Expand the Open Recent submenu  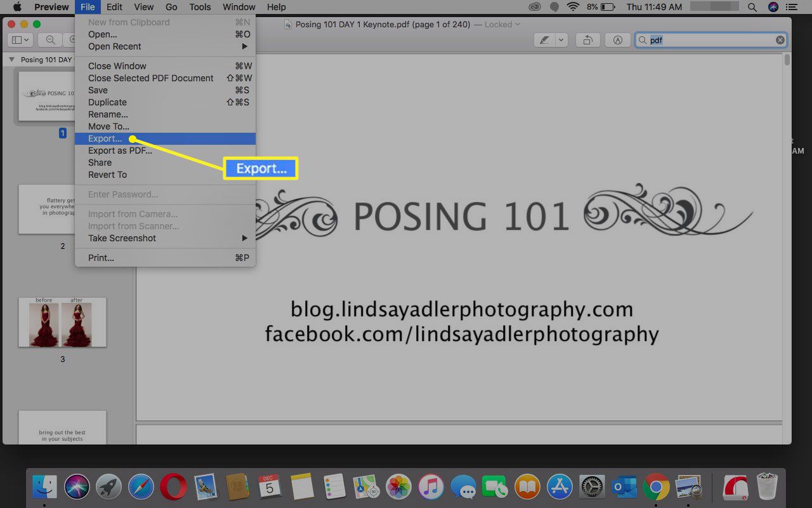(x=165, y=46)
